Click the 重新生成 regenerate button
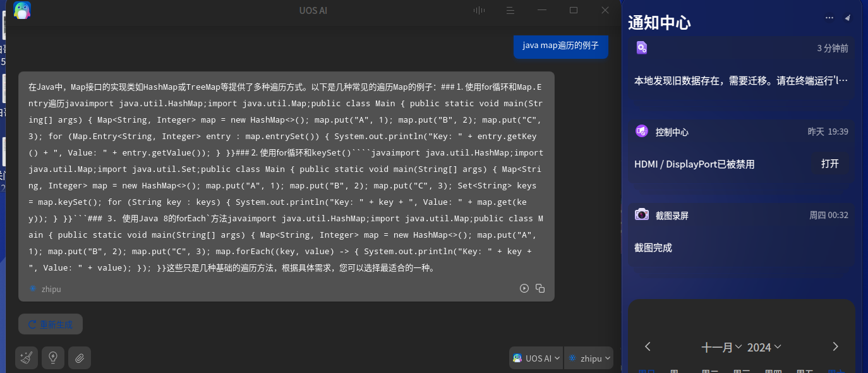 (51, 324)
